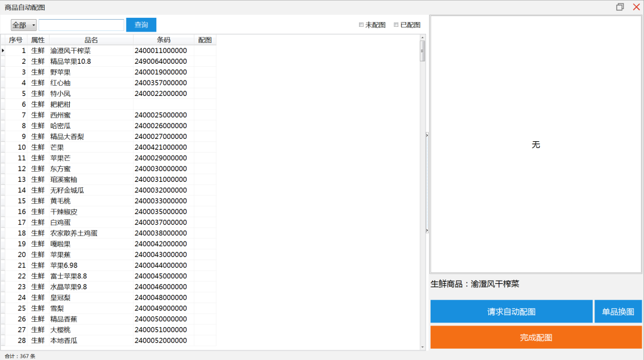
Task: Click the 条码 column header
Action: pos(163,40)
